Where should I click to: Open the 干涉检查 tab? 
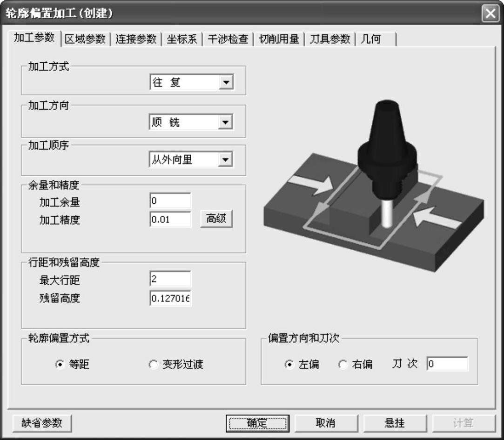click(x=228, y=39)
